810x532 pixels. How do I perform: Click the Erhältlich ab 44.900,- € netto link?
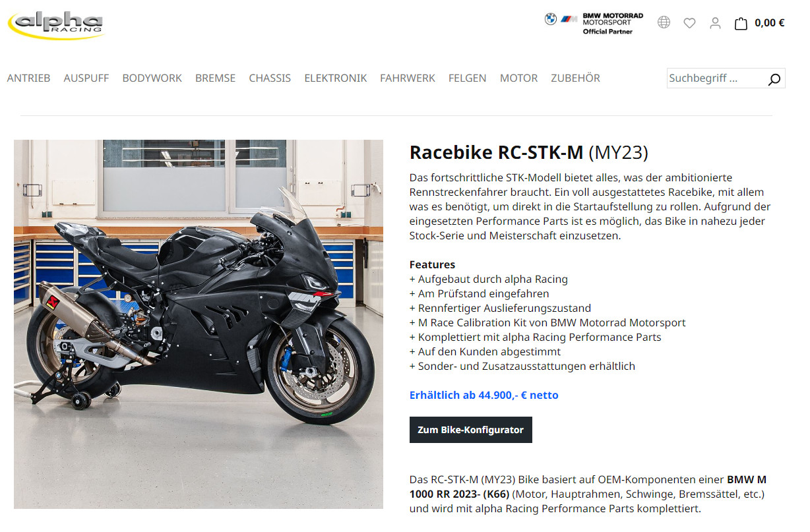(x=484, y=396)
